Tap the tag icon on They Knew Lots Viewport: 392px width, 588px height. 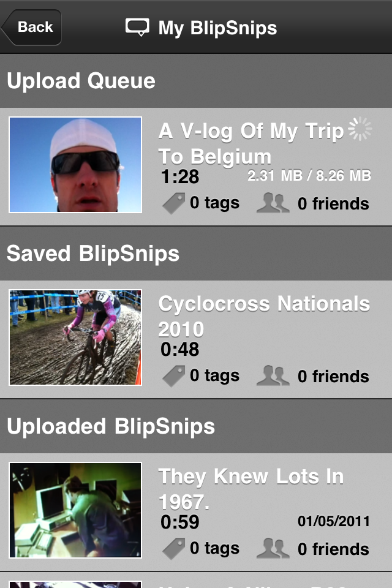[173, 549]
